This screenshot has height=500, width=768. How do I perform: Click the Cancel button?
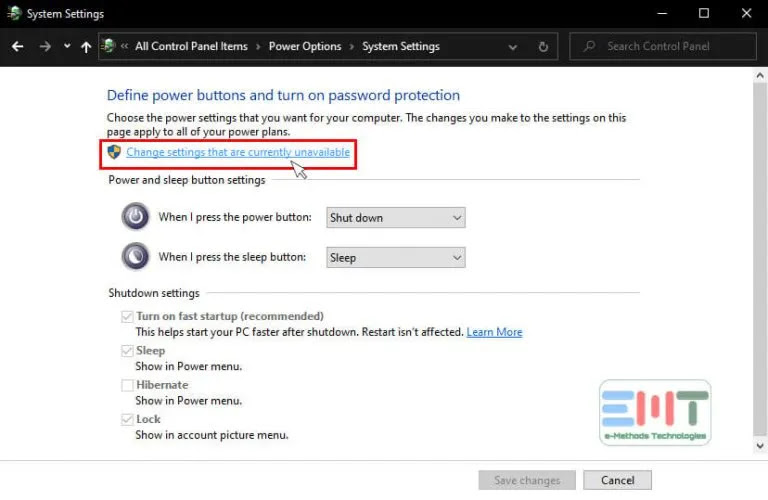click(x=617, y=480)
